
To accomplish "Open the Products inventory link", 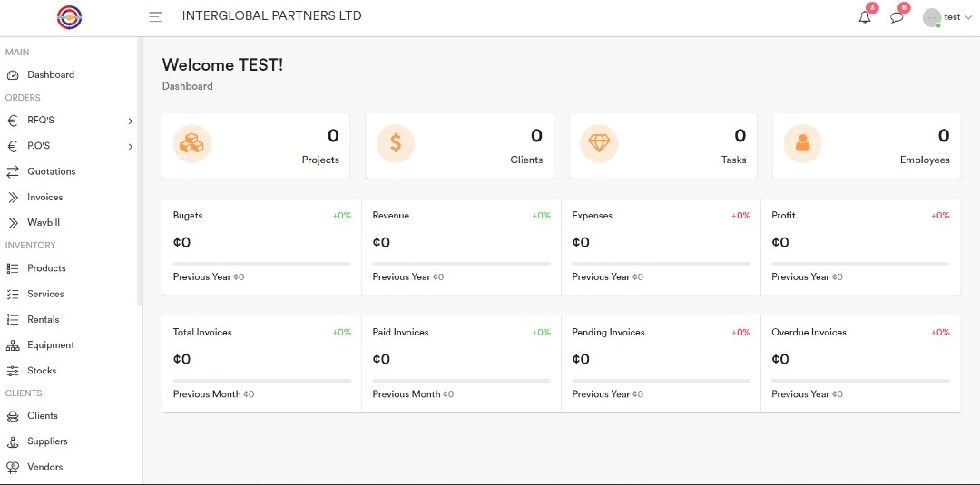I will [46, 268].
